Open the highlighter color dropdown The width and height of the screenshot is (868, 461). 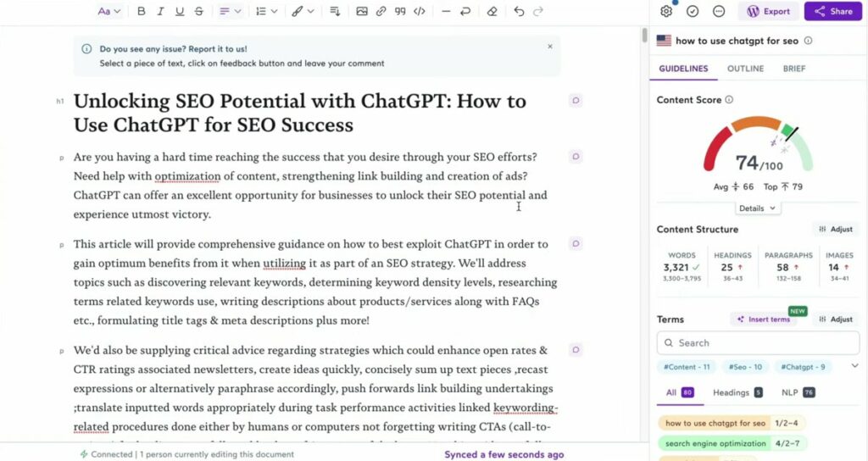coord(303,11)
